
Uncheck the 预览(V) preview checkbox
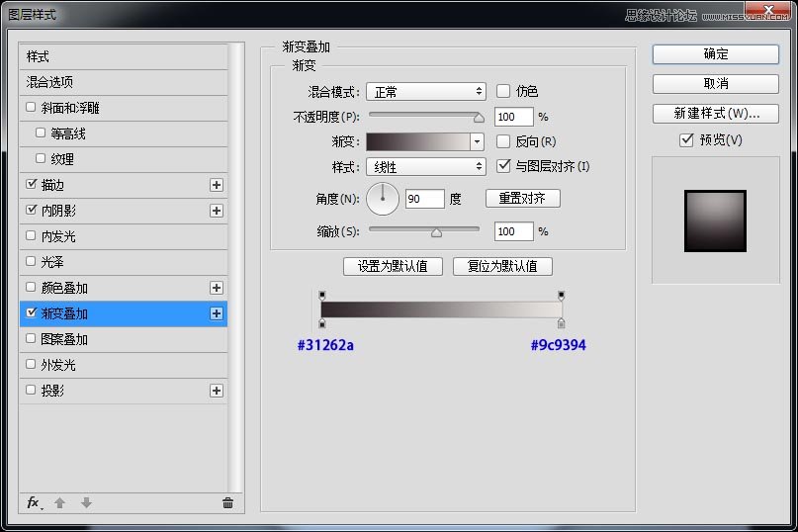(686, 139)
